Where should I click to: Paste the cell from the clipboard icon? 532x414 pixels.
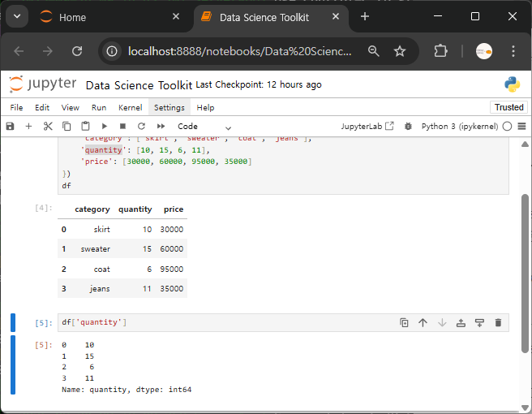[85, 127]
